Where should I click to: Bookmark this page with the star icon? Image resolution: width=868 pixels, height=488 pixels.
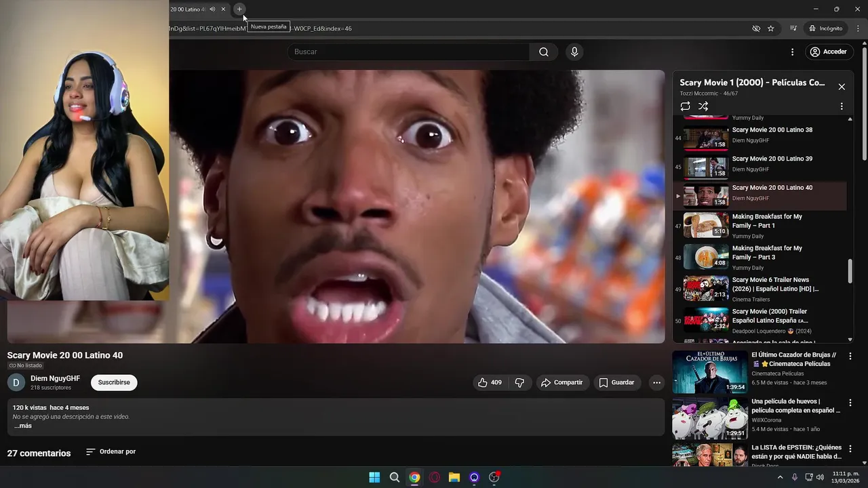coord(771,28)
